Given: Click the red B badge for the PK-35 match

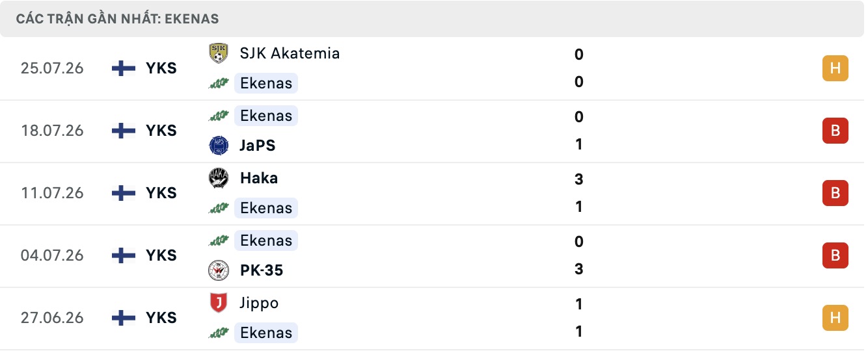Looking at the screenshot, I should point(835,255).
